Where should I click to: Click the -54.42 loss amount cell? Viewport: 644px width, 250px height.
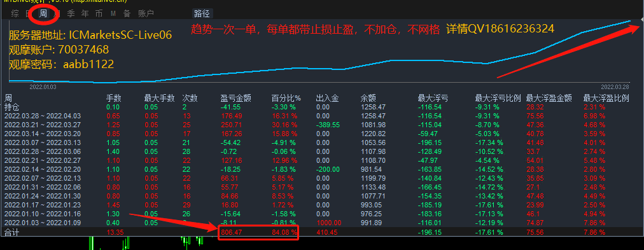[x=230, y=142]
